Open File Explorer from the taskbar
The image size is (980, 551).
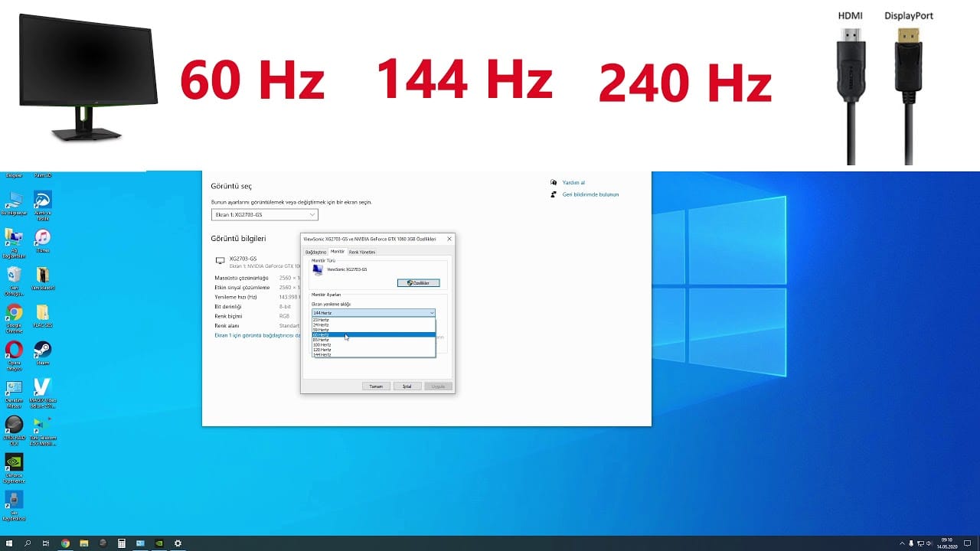pyautogui.click(x=84, y=543)
